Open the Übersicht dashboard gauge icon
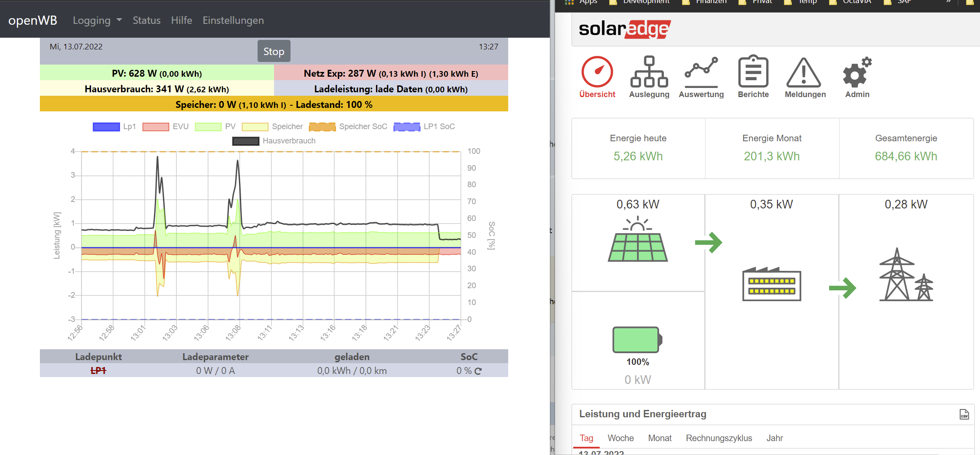This screenshot has height=455, width=980. (x=597, y=72)
